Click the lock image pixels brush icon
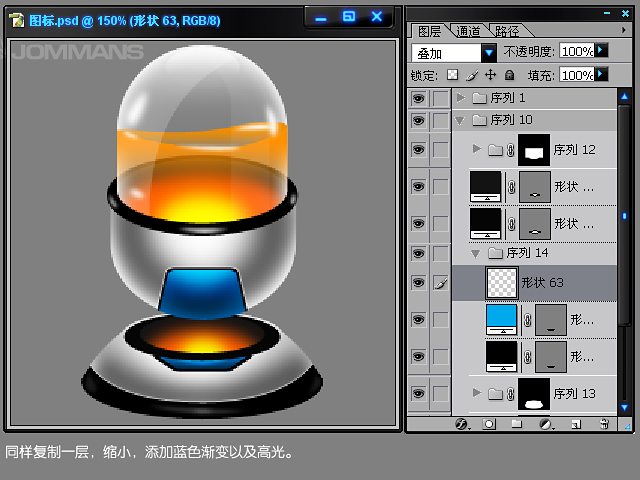 coord(471,75)
